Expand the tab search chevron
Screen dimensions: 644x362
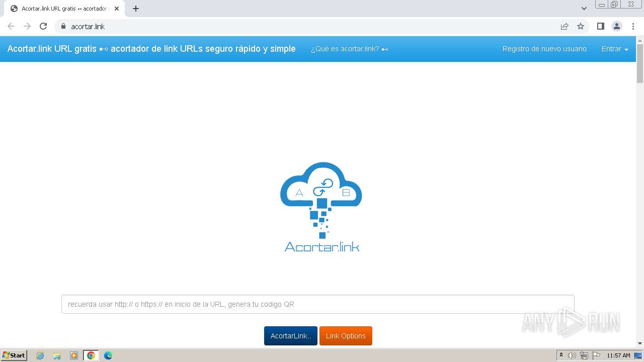click(584, 9)
